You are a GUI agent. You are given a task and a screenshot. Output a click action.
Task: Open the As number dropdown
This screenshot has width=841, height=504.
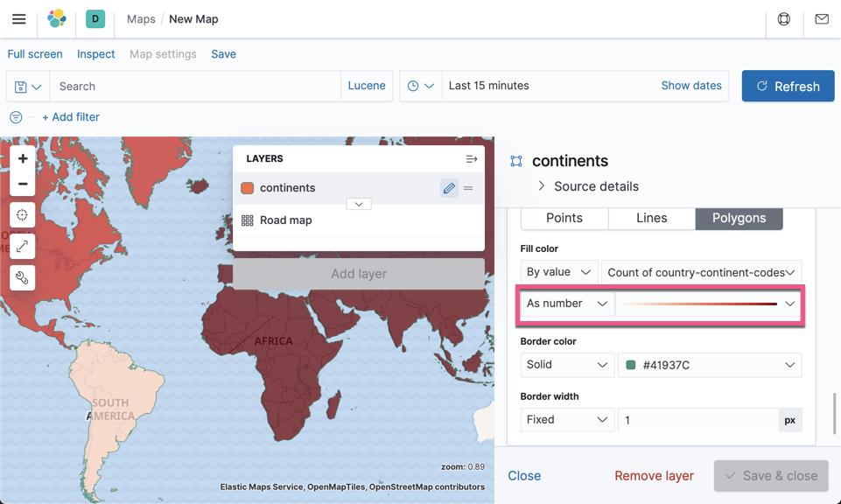[x=567, y=304]
